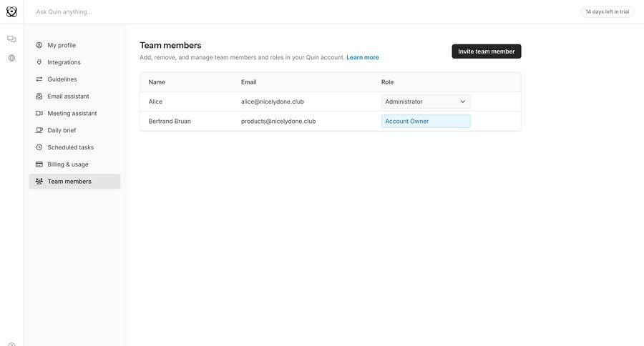Click the My profile person icon
This screenshot has height=346, width=644.
click(39, 45)
